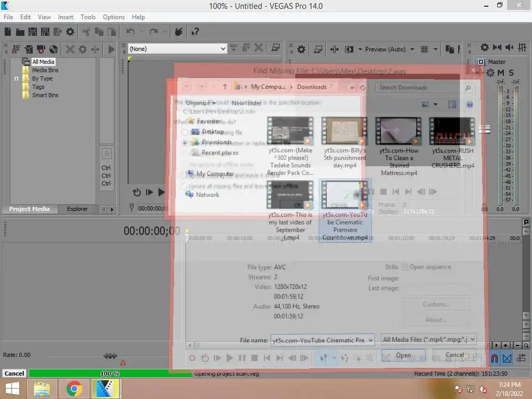The height and width of the screenshot is (399, 532).
Task: Select How To Clean a Stained Mattress.mp4 thumbnail
Action: coord(398,131)
